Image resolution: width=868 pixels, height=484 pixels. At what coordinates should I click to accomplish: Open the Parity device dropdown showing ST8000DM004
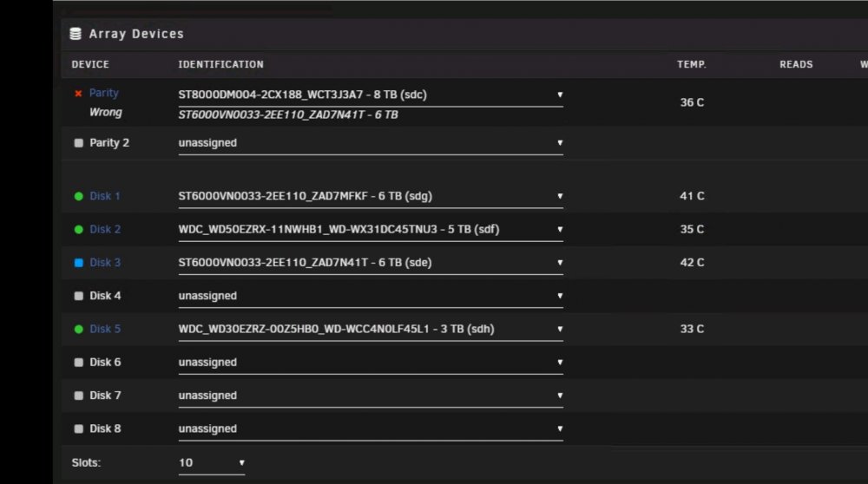tap(371, 95)
